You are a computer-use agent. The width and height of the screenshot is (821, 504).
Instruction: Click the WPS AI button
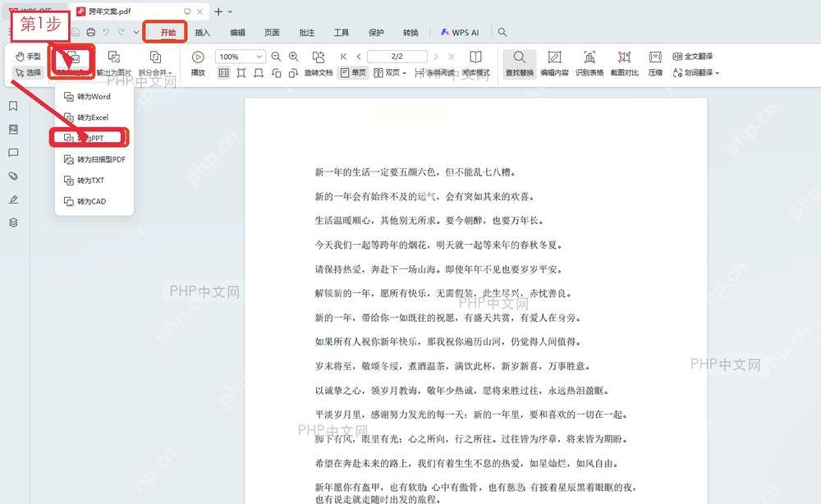pyautogui.click(x=460, y=33)
